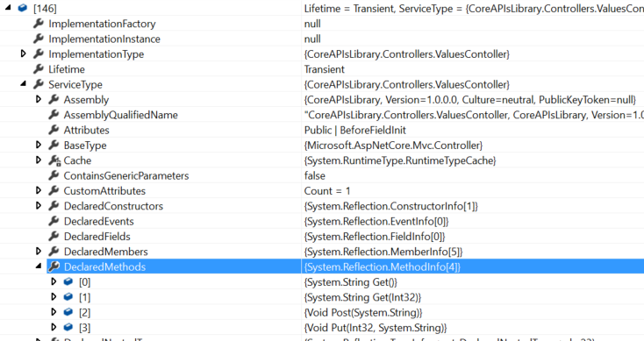Select the ImplementationInstance row name
This screenshot has width=644, height=341.
coord(104,39)
